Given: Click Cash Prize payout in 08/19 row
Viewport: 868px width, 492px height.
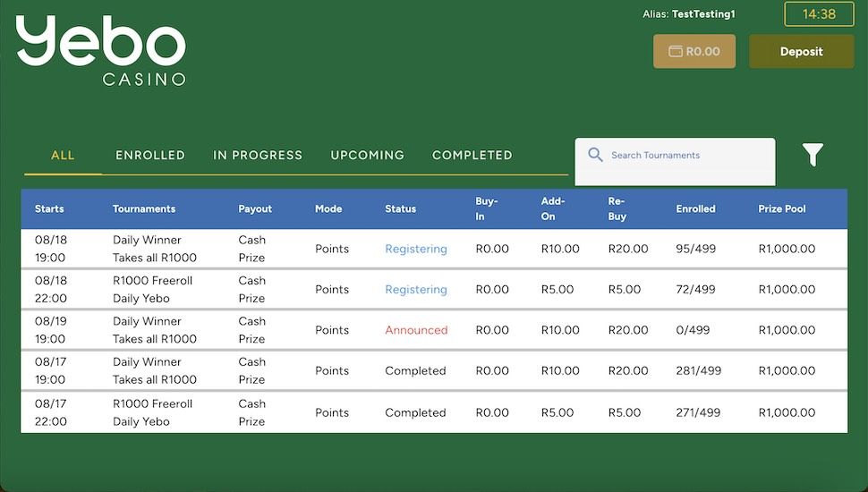Looking at the screenshot, I should tap(251, 330).
